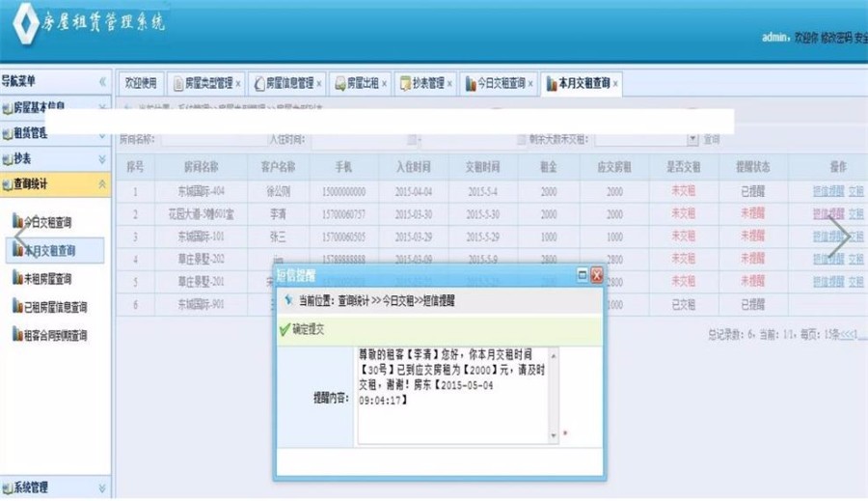The height and width of the screenshot is (501, 868).
Task: Open calendar picker for 入住时间 start date
Action: (x=412, y=140)
